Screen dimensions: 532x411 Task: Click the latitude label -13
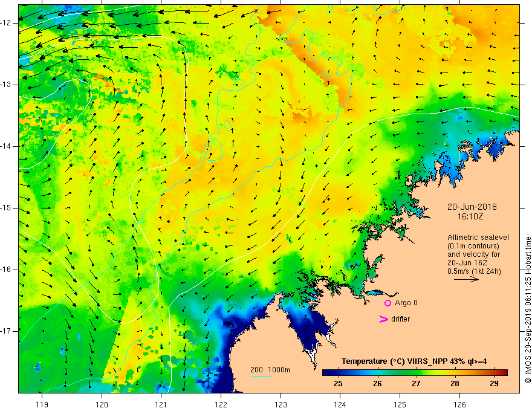(x=6, y=85)
